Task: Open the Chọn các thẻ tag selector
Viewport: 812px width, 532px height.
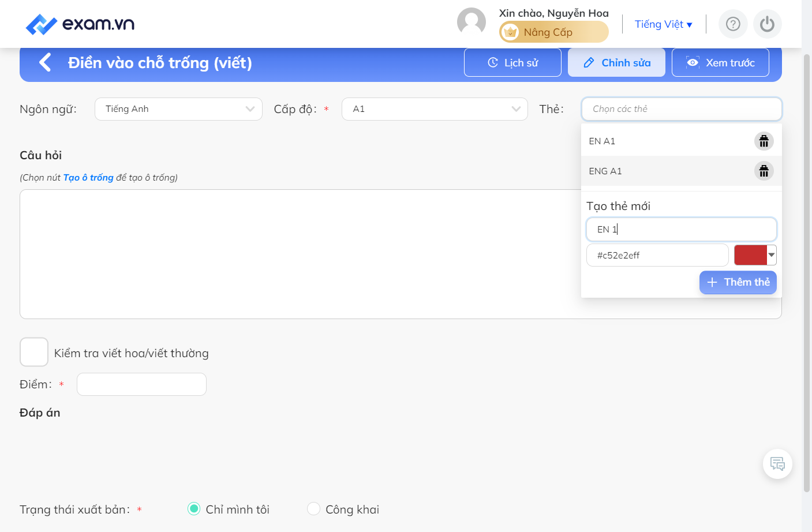Action: pos(682,109)
